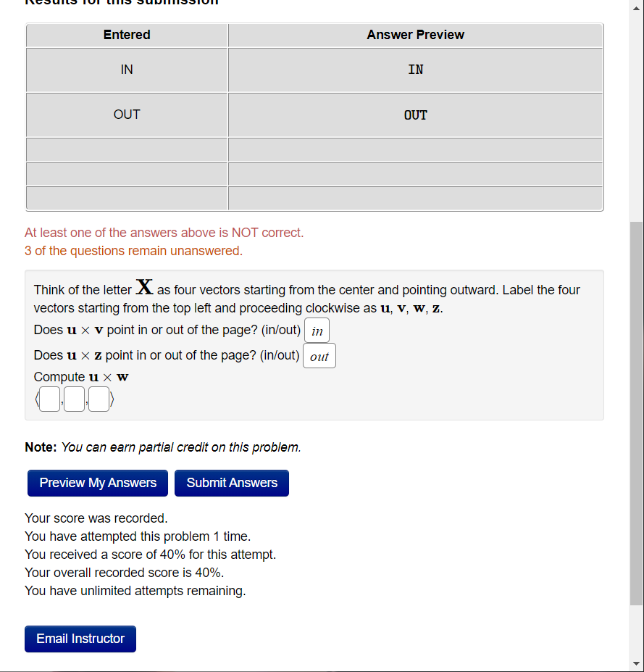This screenshot has height=672, width=644.
Task: Click the Entered column header
Action: tap(126, 35)
